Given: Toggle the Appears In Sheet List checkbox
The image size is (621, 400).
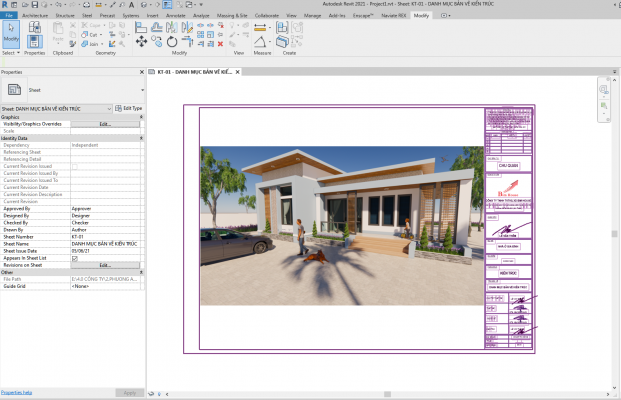Looking at the screenshot, I should pos(75,258).
